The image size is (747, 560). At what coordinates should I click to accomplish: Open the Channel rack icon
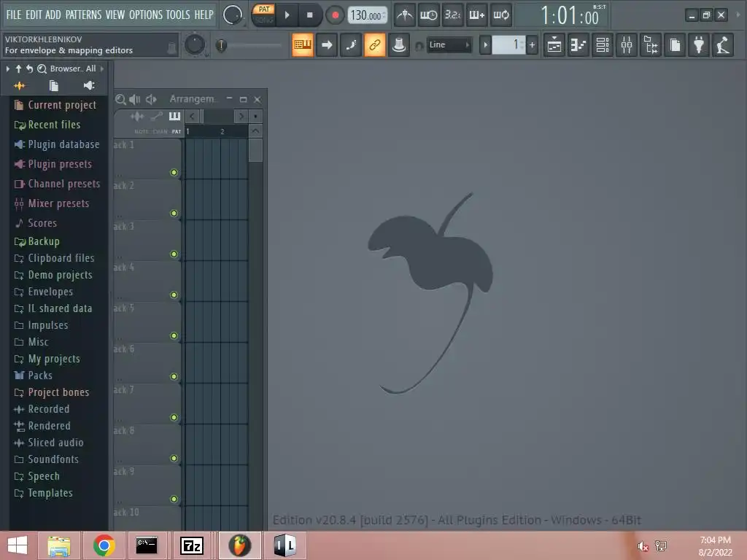pyautogui.click(x=603, y=45)
